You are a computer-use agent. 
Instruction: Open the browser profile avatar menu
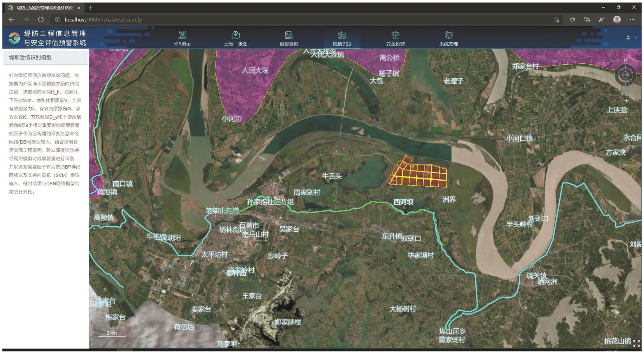(x=617, y=20)
